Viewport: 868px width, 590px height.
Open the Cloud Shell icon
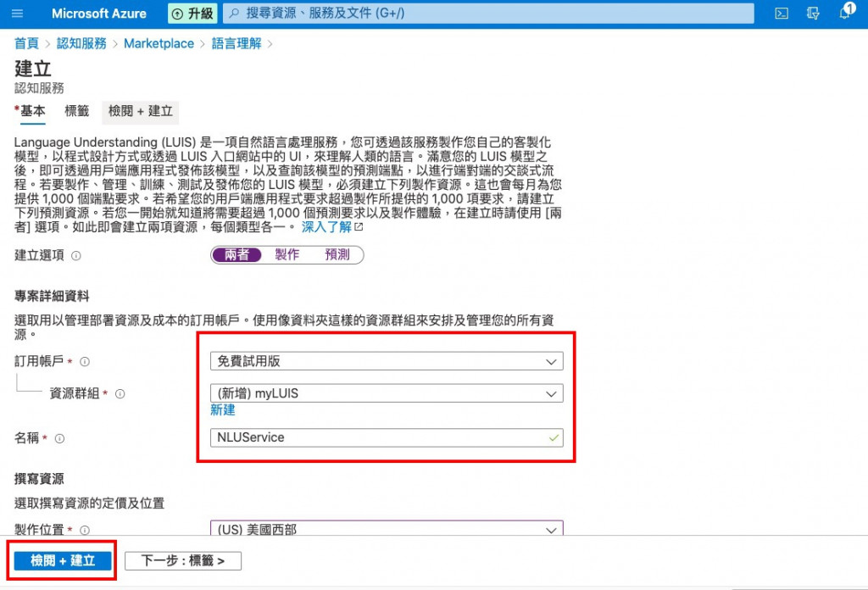[x=781, y=14]
